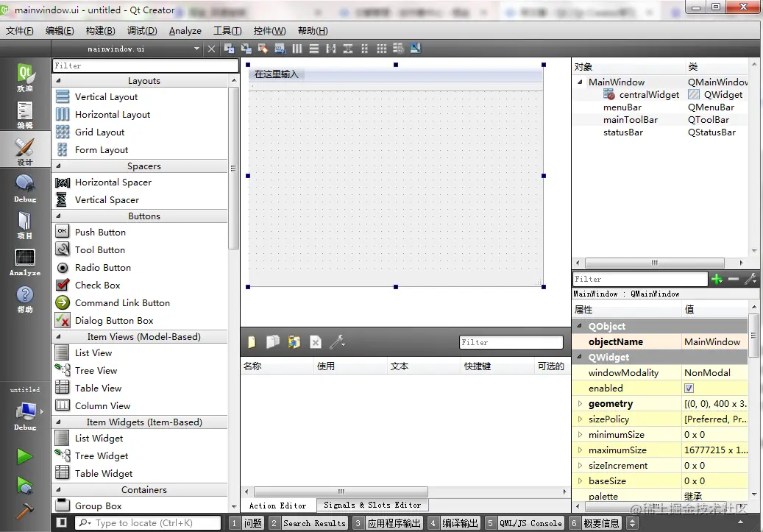Screen dimensions: 763x532
Task: Switch to Action Editor tab
Action: pos(278,506)
